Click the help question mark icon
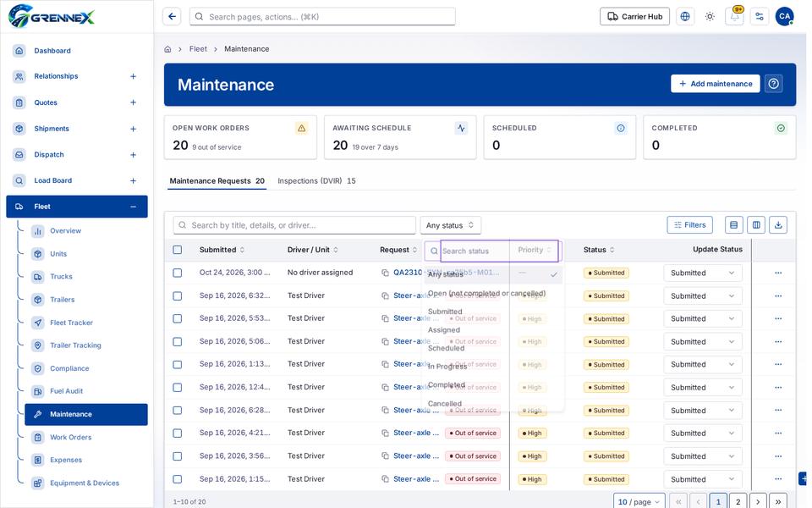812x508 pixels. (774, 84)
